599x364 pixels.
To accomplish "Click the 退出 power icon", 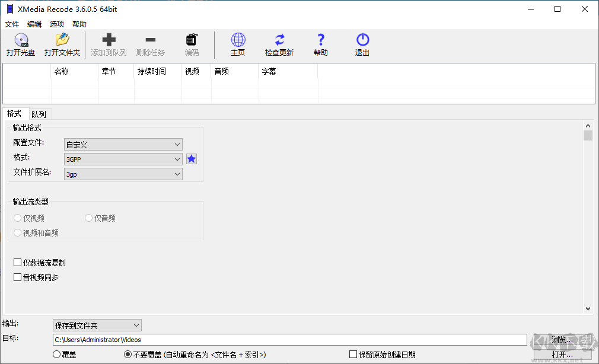I will tap(362, 39).
